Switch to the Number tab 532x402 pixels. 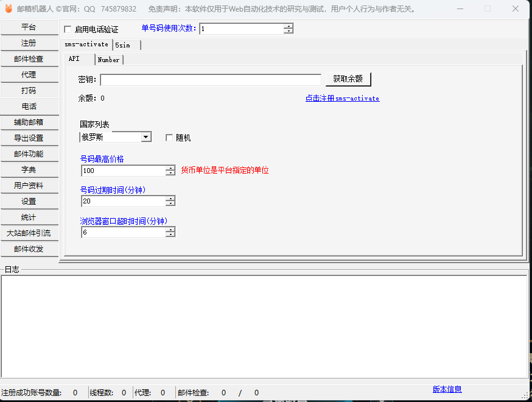coord(109,60)
